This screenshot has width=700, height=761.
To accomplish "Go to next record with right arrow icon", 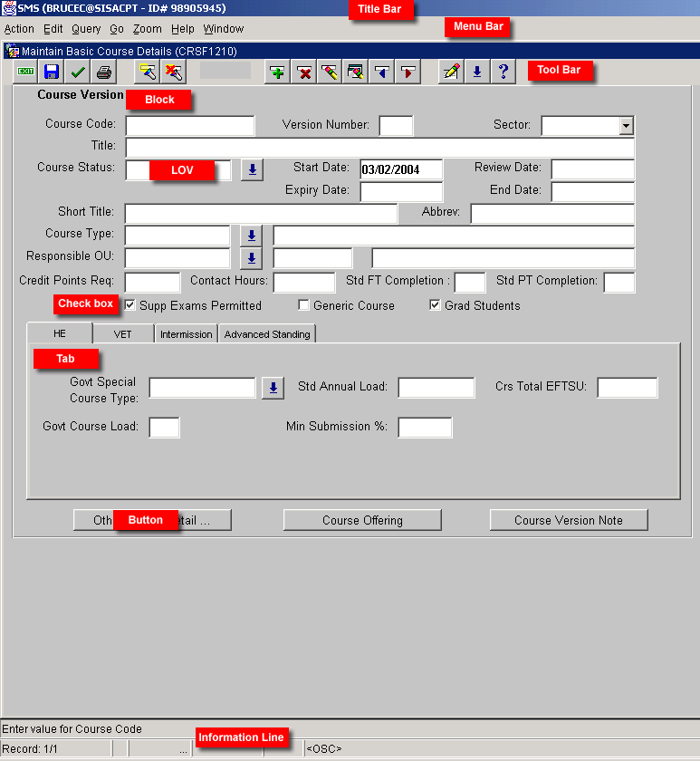I will coord(408,72).
